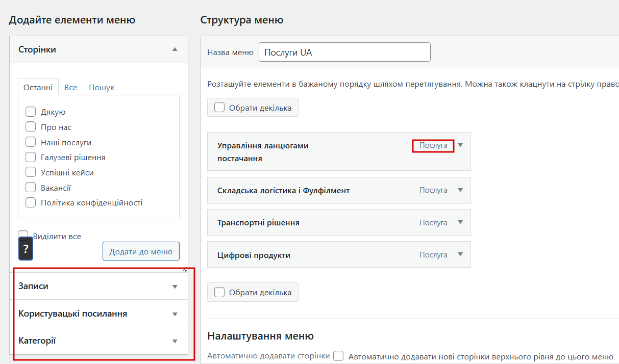Check the Про нас page checkbox
Screen dimensions: 619x364
[31, 127]
